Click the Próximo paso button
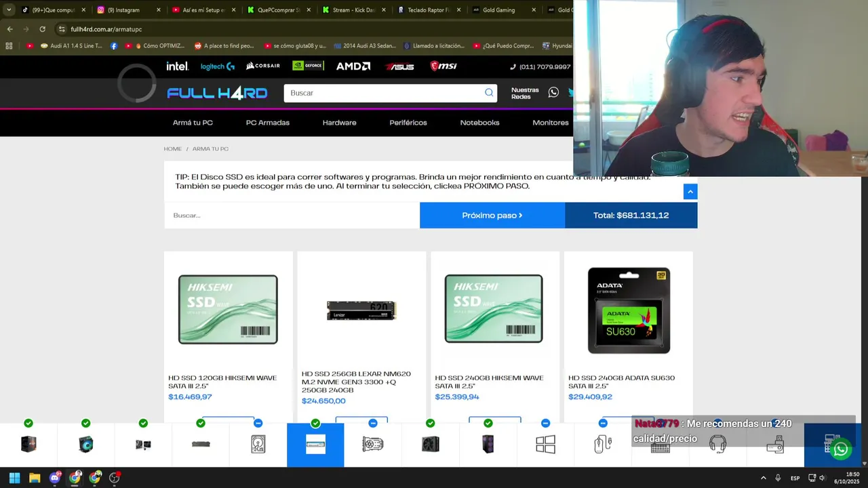Screen dimensions: 868x488 (x=492, y=216)
